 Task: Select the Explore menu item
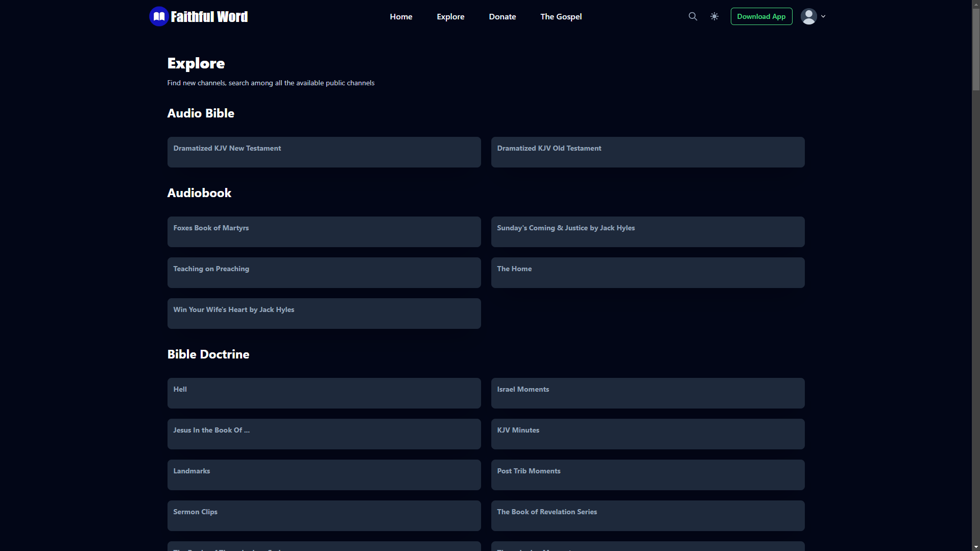point(450,16)
